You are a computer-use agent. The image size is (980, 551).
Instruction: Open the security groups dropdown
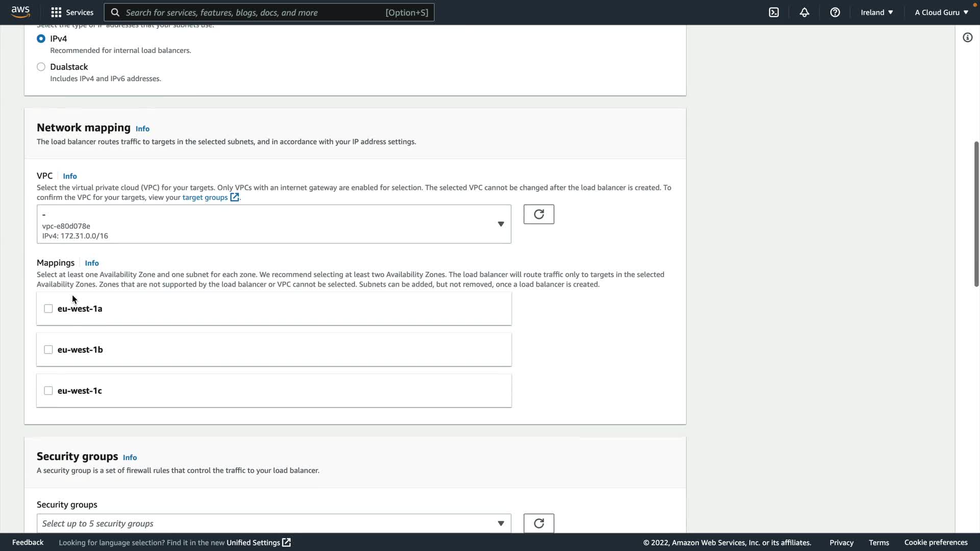[274, 523]
